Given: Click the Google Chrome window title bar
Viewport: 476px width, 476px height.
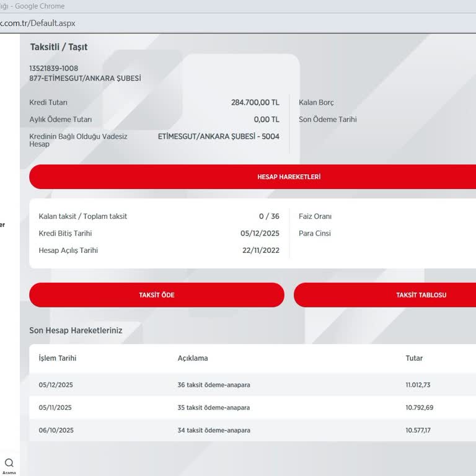Looking at the screenshot, I should pyautogui.click(x=186, y=6).
